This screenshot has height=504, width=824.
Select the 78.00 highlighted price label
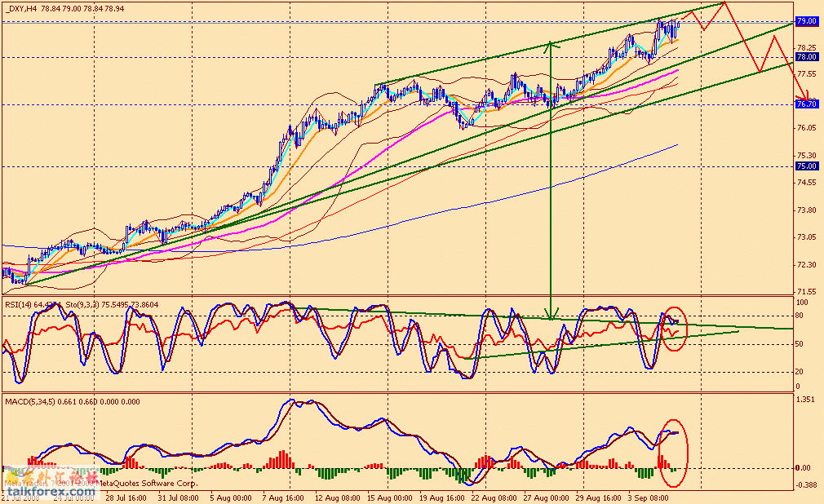(807, 57)
